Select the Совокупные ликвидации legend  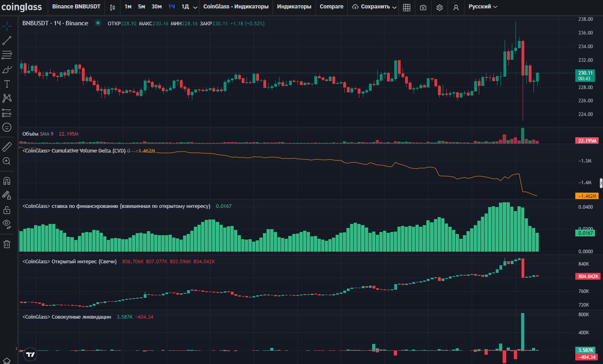(67, 317)
